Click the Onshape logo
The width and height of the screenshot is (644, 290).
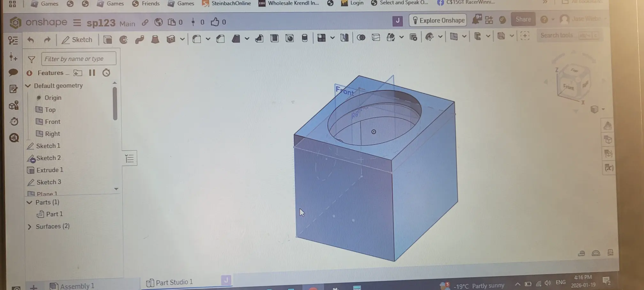(x=15, y=22)
